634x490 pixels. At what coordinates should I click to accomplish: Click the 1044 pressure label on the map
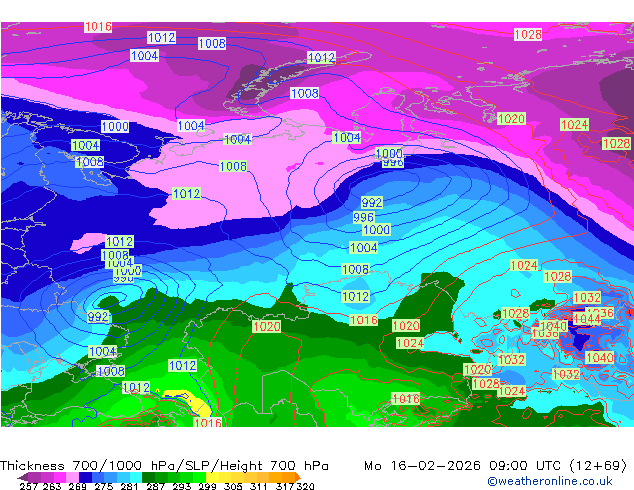pos(587,319)
